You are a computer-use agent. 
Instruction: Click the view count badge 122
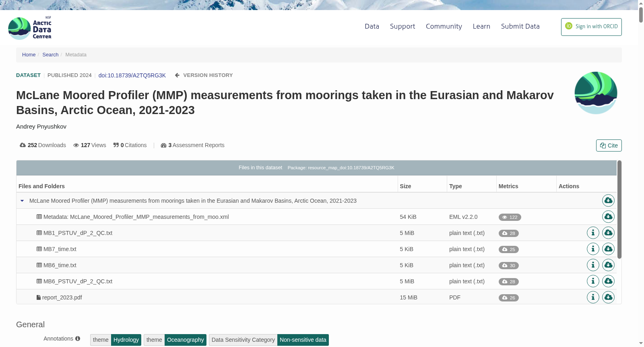click(x=510, y=217)
